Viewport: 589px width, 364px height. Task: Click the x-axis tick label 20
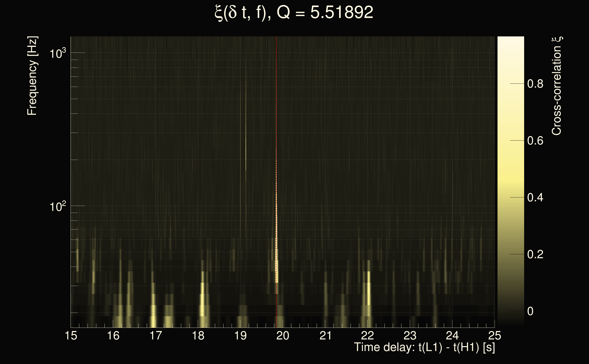[x=283, y=336]
